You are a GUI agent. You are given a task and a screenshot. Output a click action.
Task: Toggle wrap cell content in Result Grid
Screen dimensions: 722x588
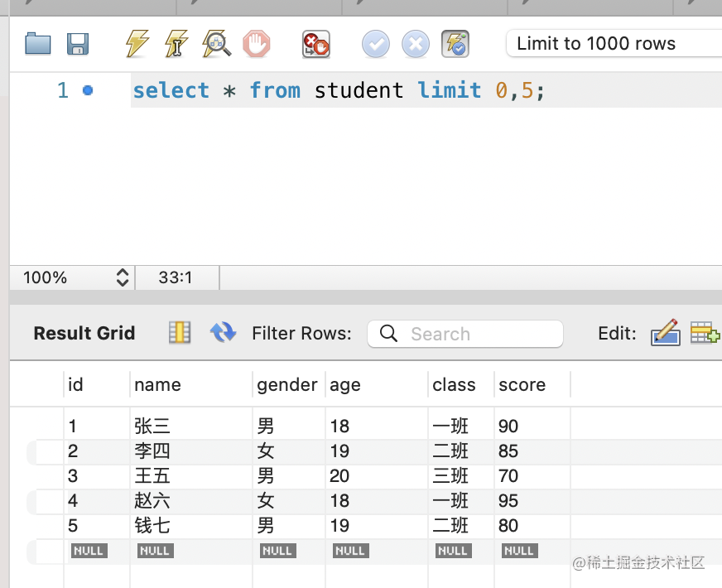coord(180,333)
